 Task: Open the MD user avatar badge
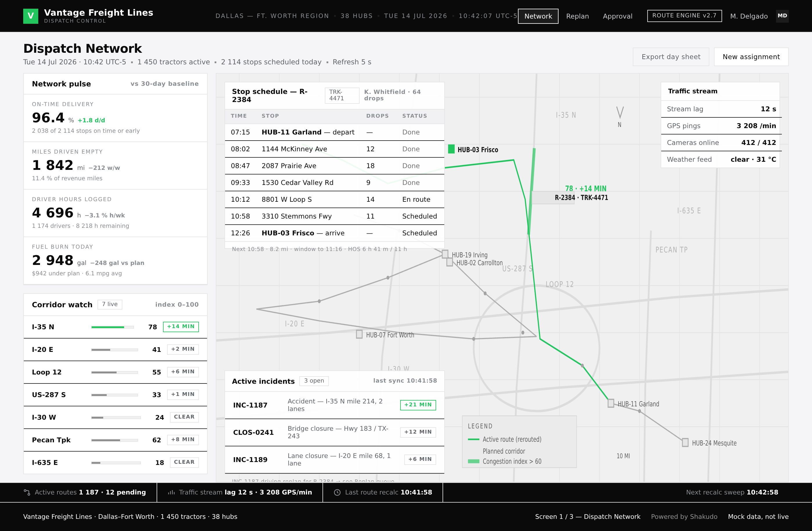click(782, 16)
